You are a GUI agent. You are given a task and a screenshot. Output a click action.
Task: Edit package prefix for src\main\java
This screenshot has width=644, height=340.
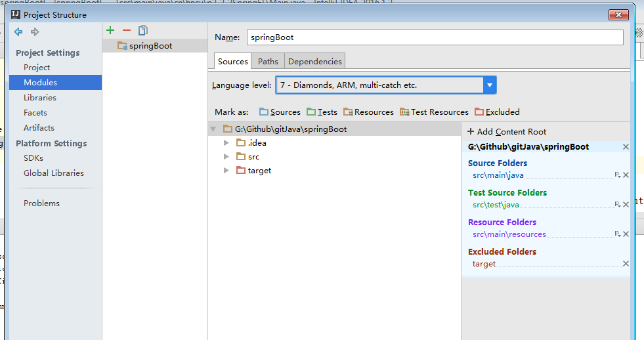pyautogui.click(x=617, y=175)
